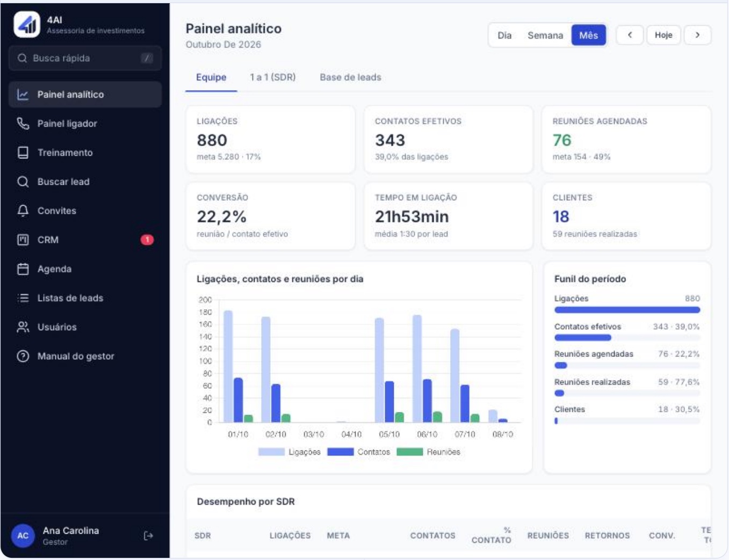This screenshot has width=729, height=560.
Task: Go to next month with right chevron
Action: pyautogui.click(x=697, y=35)
